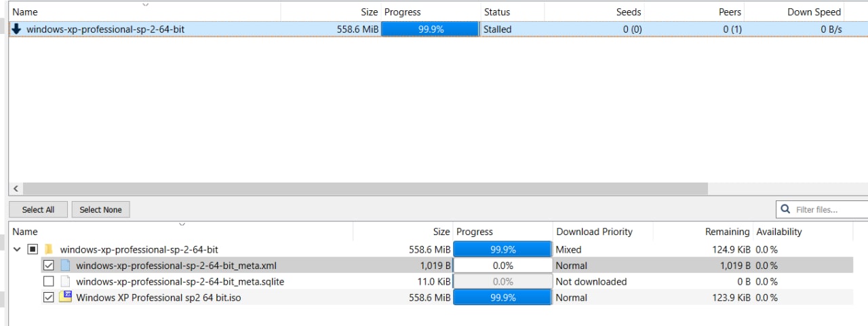Uncheck the Windows XP ISO file checkbox

click(x=49, y=297)
